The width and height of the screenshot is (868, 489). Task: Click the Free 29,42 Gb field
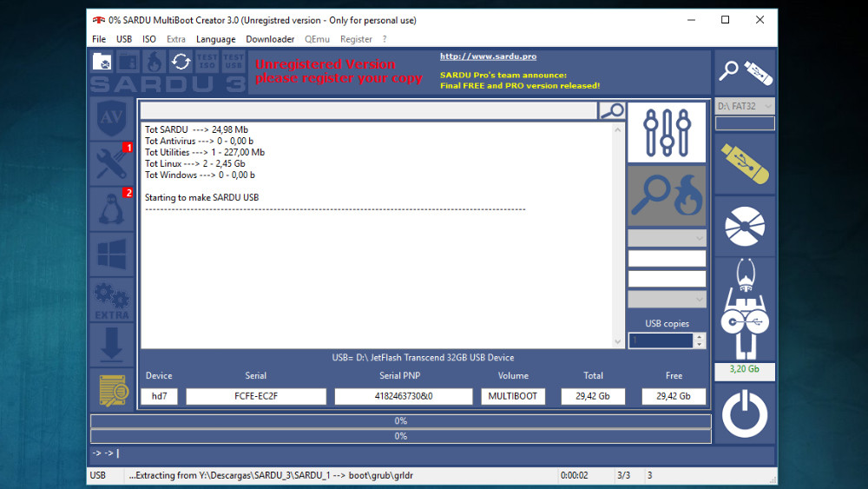[x=674, y=396]
